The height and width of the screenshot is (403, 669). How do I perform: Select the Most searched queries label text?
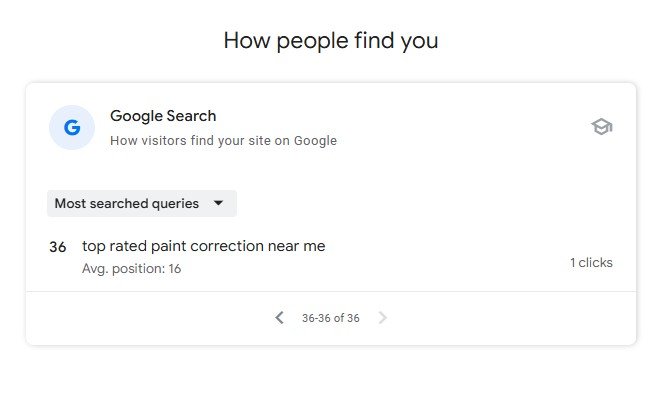tap(127, 203)
